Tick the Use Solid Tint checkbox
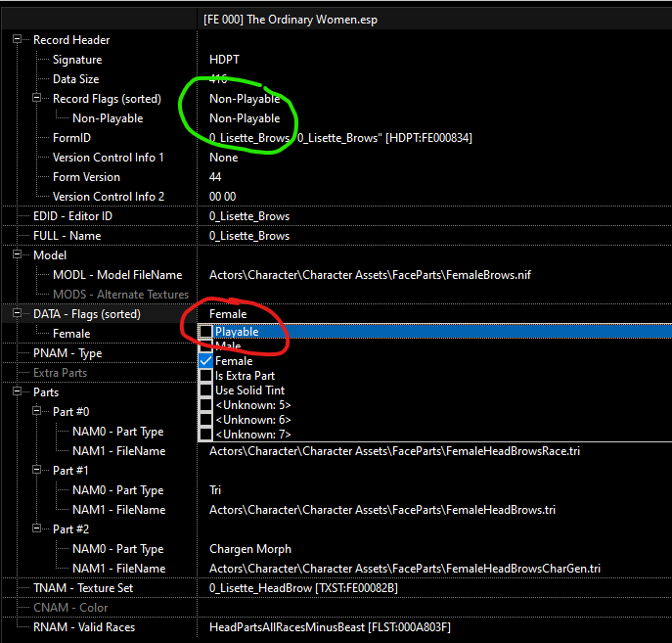This screenshot has height=643, width=672. click(x=205, y=390)
